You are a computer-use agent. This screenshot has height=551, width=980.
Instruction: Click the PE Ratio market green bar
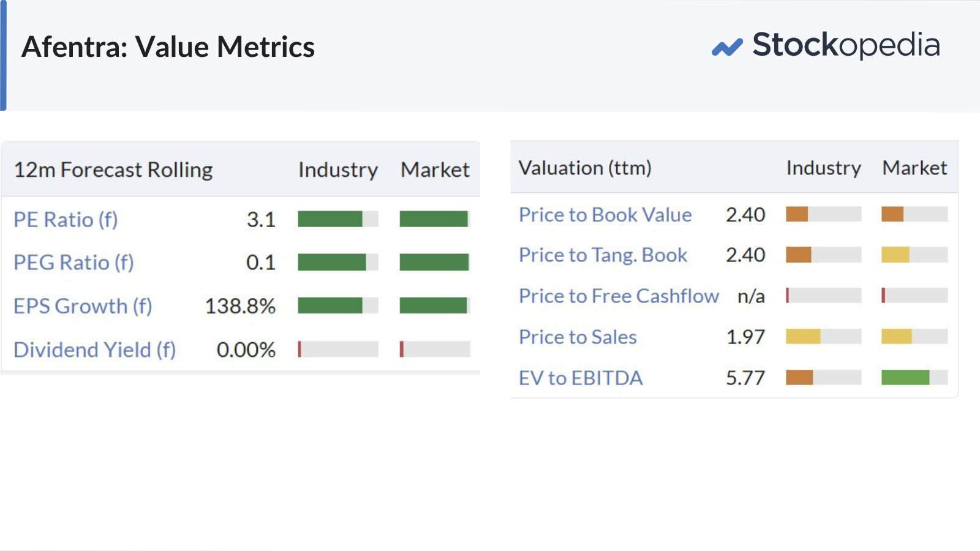coord(435,219)
